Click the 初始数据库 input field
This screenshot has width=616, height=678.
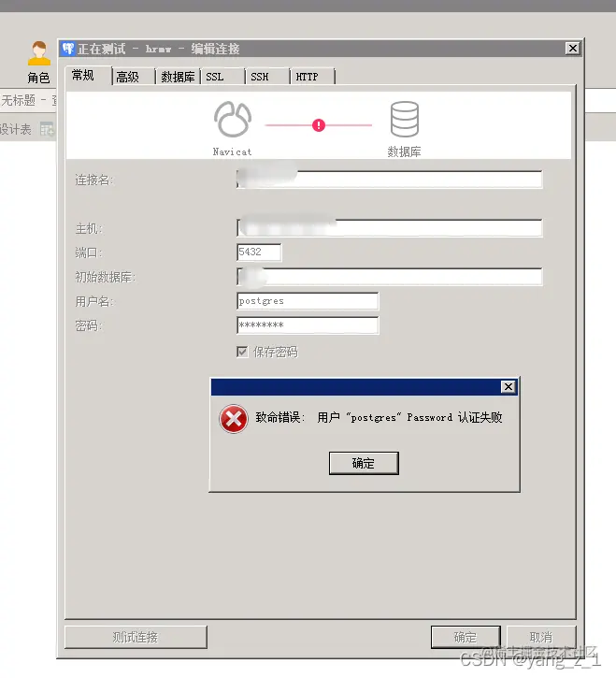pos(390,277)
